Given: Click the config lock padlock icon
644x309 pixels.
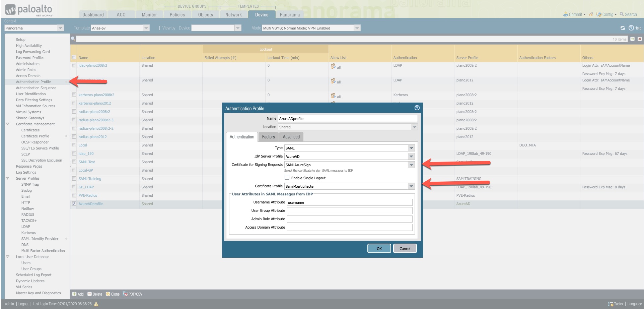Looking at the screenshot, I should 591,14.
